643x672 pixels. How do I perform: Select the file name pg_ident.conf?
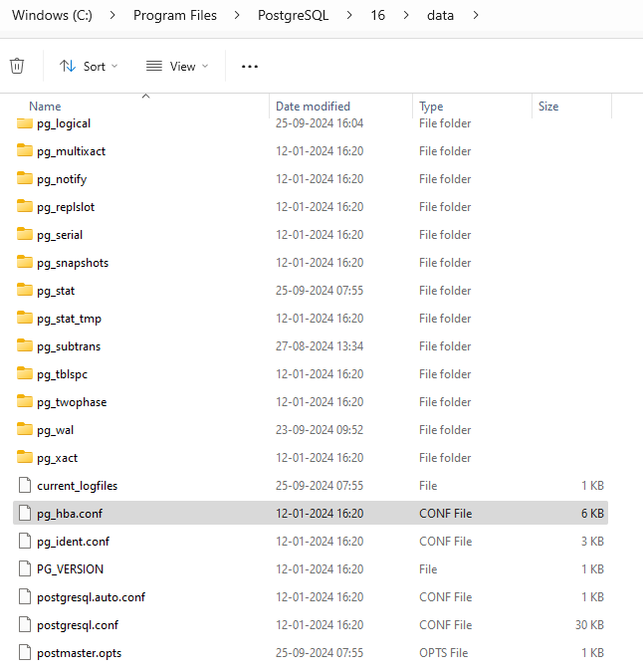coord(73,542)
